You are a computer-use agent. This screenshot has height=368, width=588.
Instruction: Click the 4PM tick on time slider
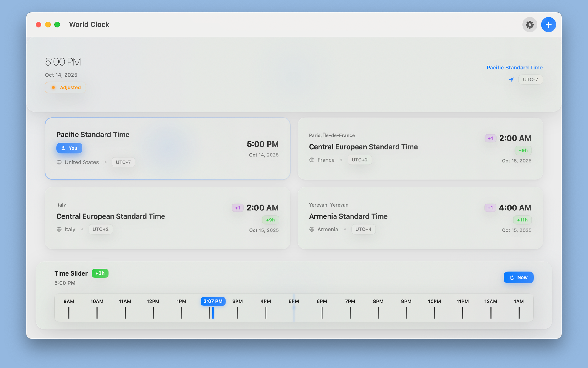(266, 313)
